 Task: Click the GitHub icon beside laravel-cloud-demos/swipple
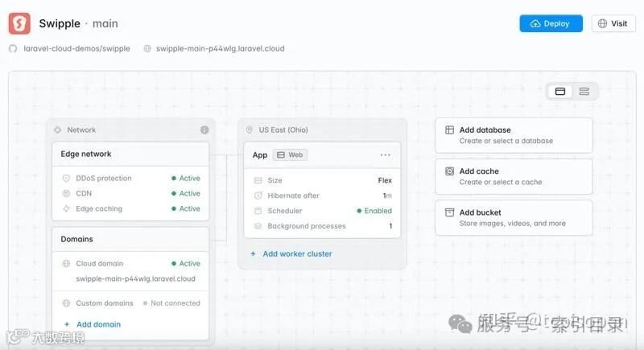[13, 49]
